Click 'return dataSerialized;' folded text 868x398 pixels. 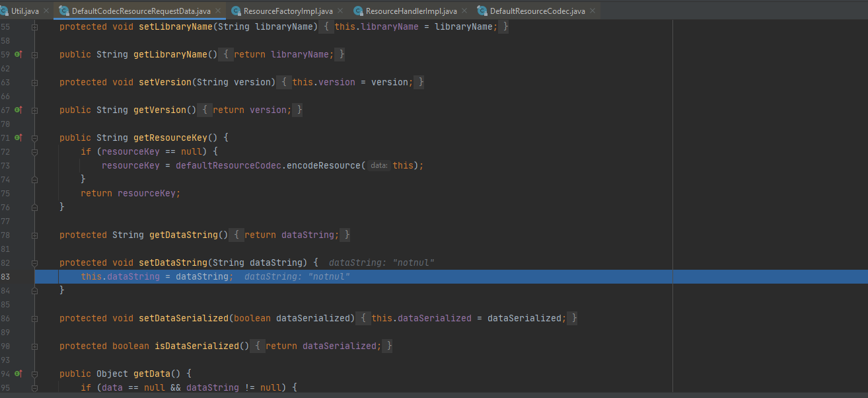tap(323, 346)
